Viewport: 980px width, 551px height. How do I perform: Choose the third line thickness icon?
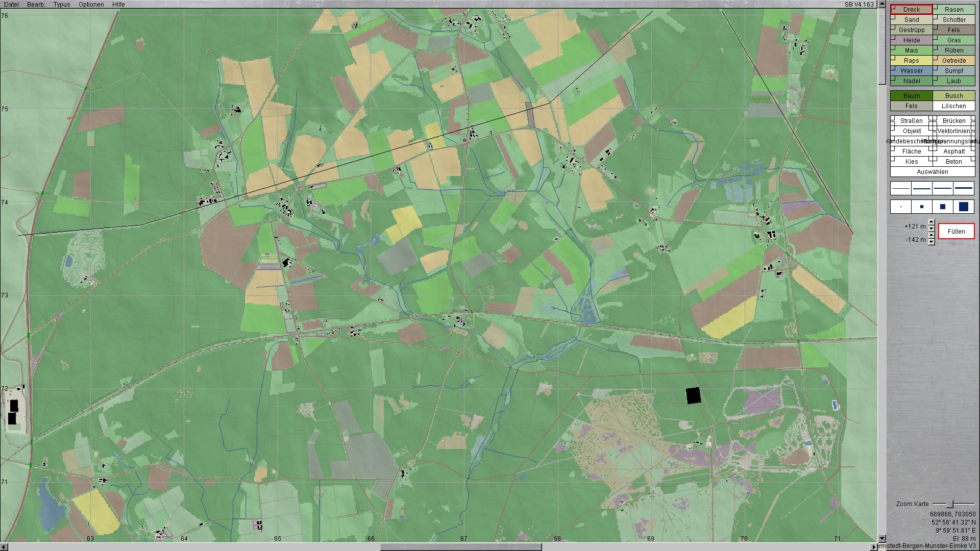point(943,189)
